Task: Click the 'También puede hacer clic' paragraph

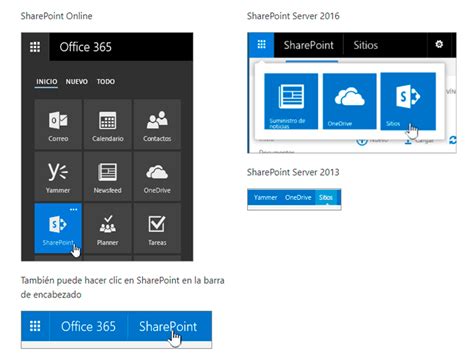Action: pyautogui.click(x=122, y=287)
